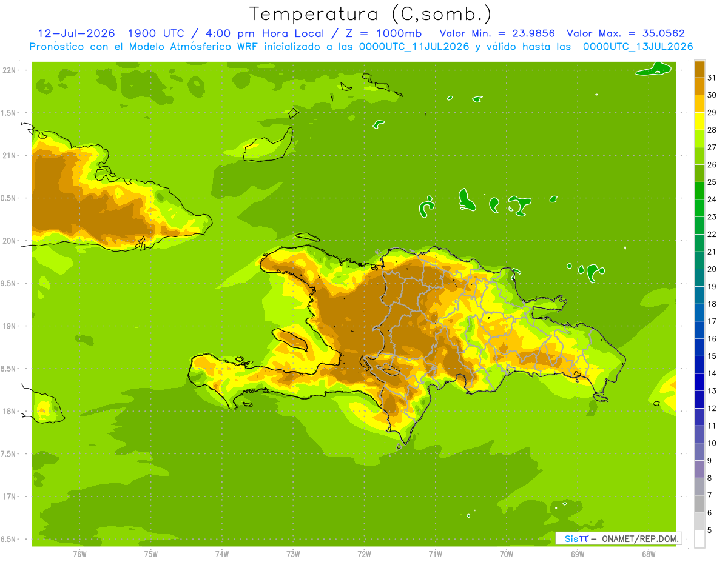The height and width of the screenshot is (562, 728).
Task: Click longitude axis label '68W'
Action: pos(648,554)
